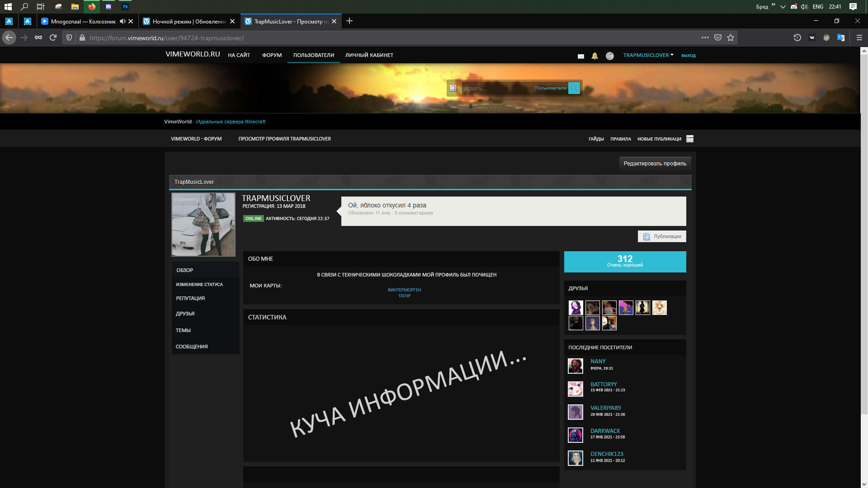Switch to Mnogoznaal — Колхозник tab

[x=83, y=21]
